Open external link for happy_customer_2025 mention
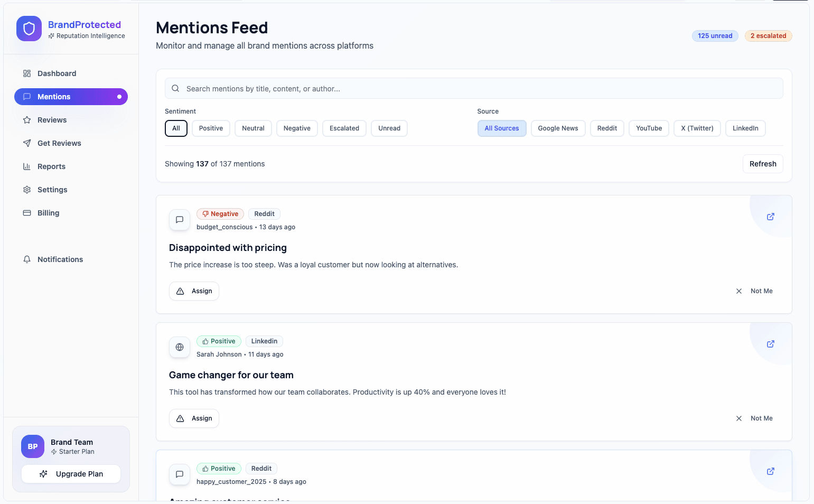This screenshot has width=814, height=504. 770,471
